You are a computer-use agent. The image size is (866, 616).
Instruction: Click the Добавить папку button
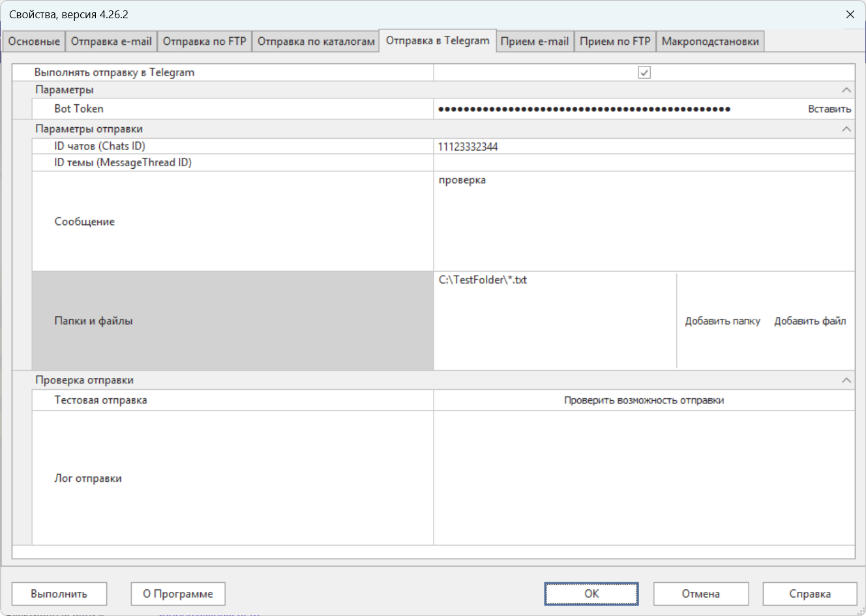tap(722, 321)
